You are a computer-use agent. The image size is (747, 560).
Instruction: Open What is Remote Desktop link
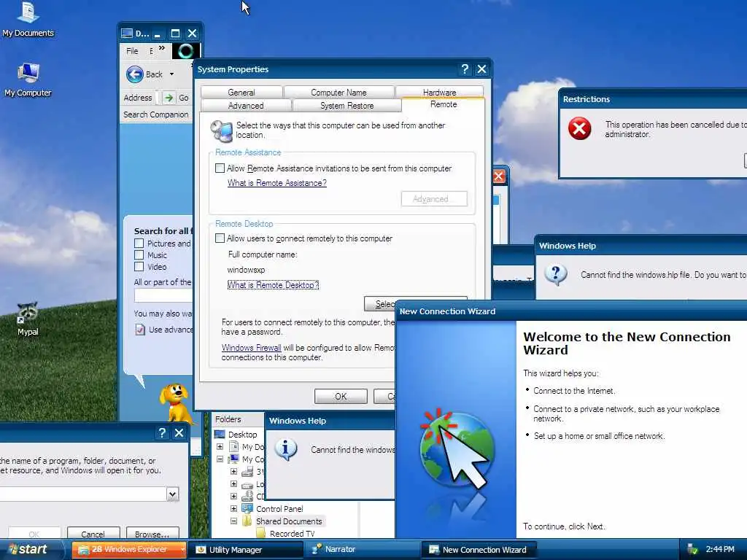pyautogui.click(x=273, y=285)
